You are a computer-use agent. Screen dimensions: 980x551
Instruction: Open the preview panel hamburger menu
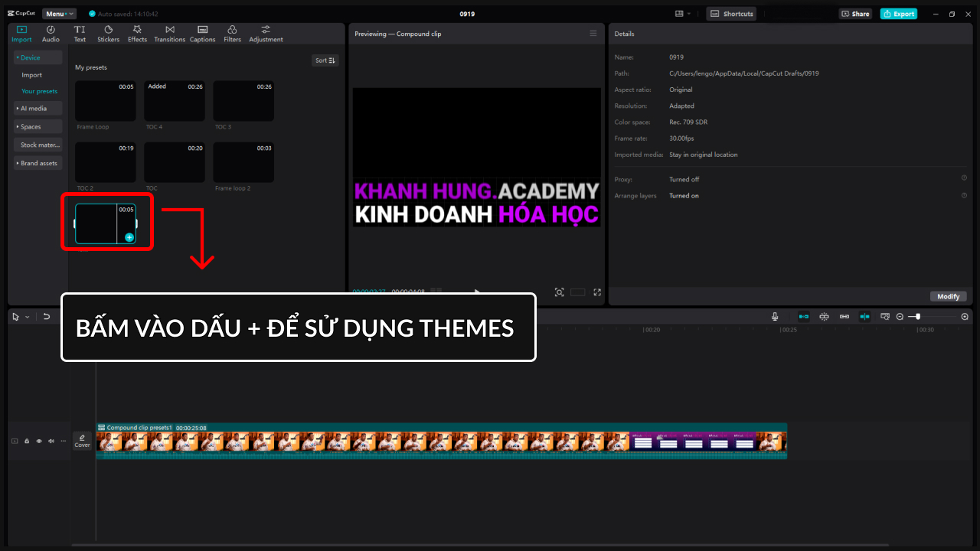click(x=593, y=34)
